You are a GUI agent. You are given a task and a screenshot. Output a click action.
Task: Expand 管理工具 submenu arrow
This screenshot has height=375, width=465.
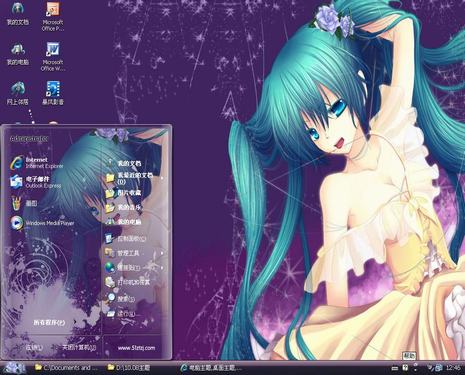(162, 253)
